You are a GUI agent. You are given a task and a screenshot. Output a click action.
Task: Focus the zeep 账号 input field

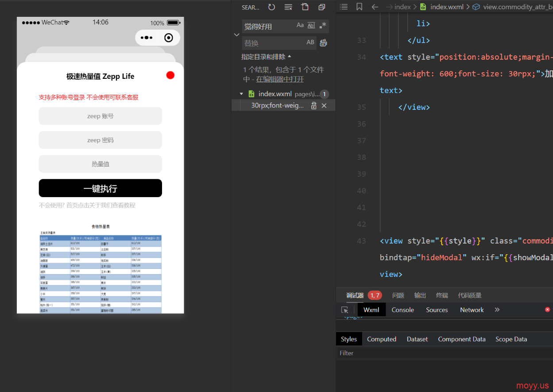click(101, 116)
